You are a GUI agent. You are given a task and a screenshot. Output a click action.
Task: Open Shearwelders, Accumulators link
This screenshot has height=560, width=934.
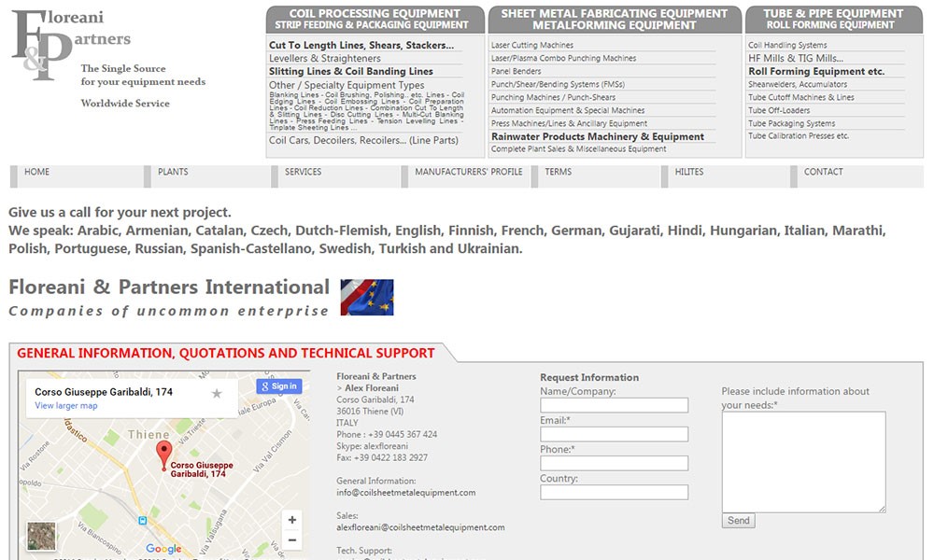pyautogui.click(x=798, y=85)
